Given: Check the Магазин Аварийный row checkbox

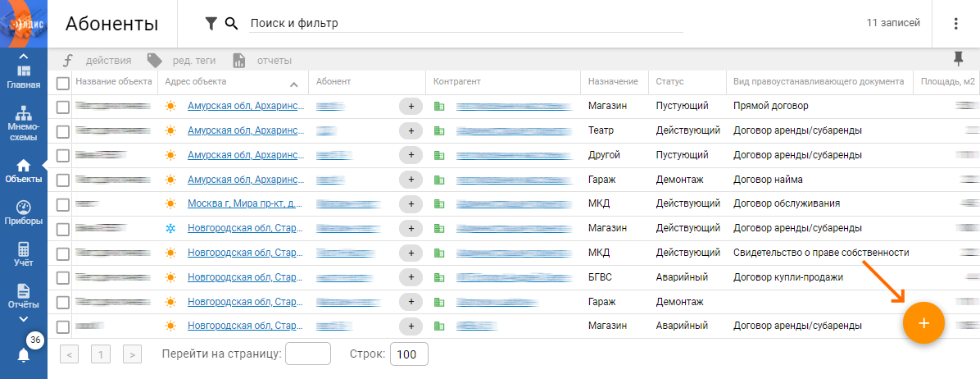Looking at the screenshot, I should (x=62, y=326).
